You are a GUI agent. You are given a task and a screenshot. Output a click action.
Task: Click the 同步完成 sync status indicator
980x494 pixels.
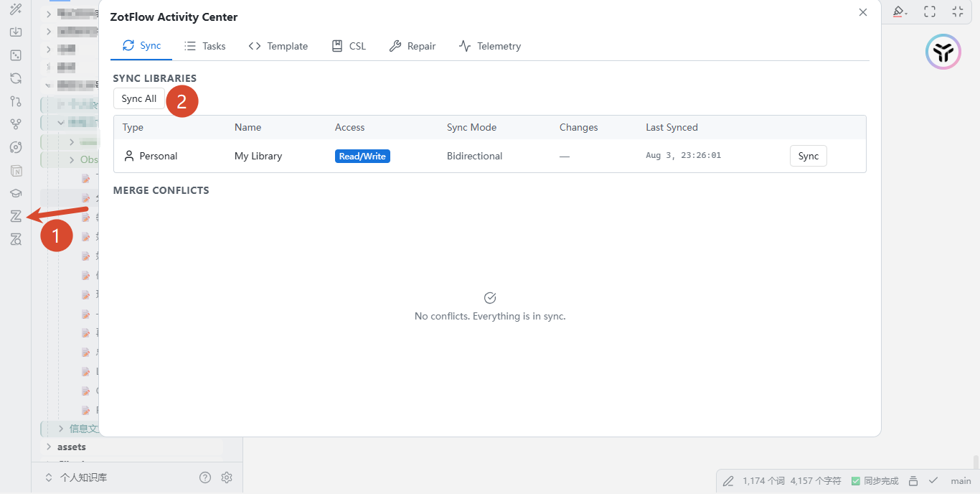pos(874,481)
